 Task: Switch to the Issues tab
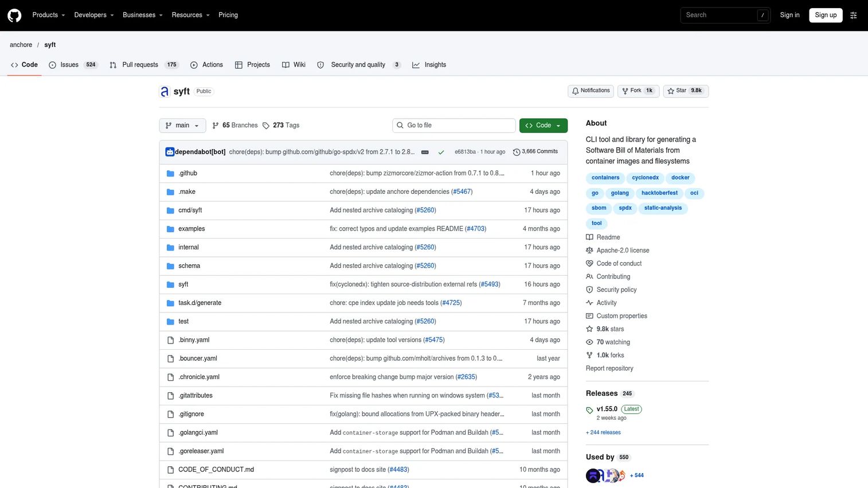click(x=73, y=65)
